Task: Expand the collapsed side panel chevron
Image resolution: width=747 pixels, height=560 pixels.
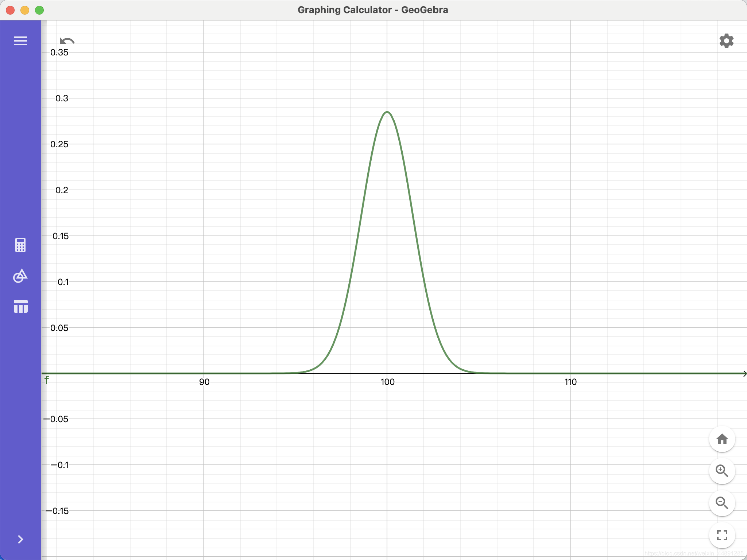Action: point(20,539)
